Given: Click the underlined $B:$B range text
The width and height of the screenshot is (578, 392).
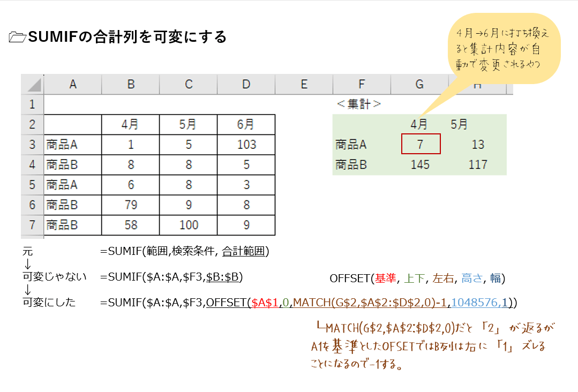Looking at the screenshot, I should [224, 277].
